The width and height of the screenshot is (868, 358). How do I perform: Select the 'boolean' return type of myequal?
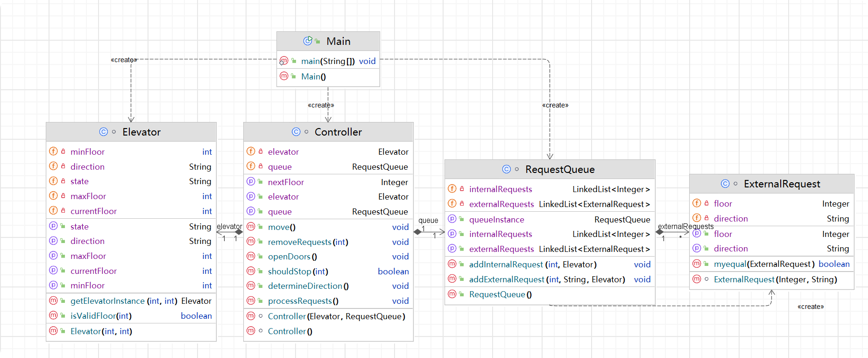pos(834,264)
